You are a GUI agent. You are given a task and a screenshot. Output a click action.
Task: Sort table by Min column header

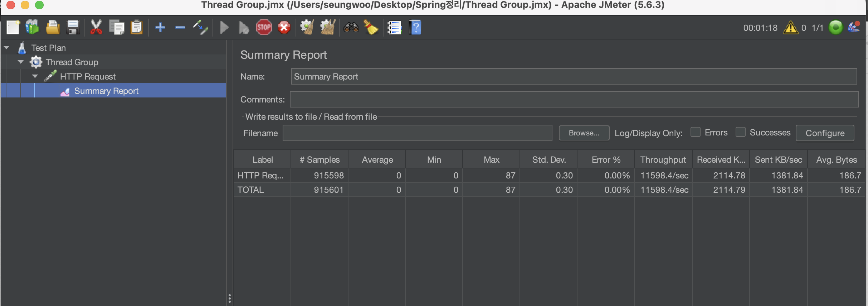pyautogui.click(x=434, y=159)
